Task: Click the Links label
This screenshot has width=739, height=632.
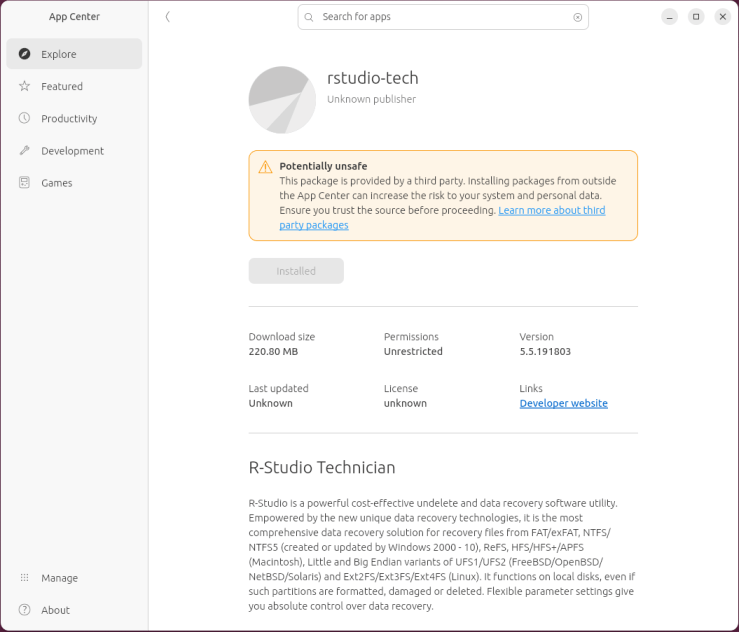Action: pyautogui.click(x=531, y=388)
